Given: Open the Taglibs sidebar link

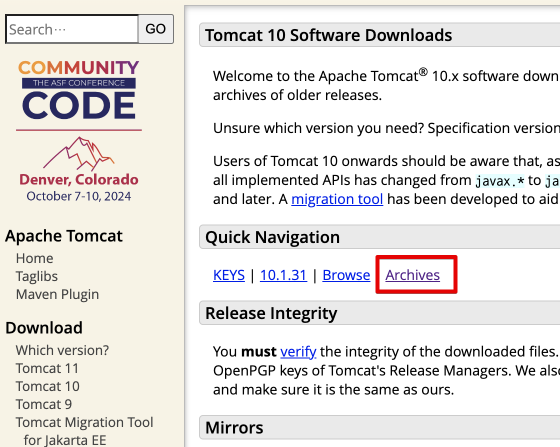Looking at the screenshot, I should (37, 276).
